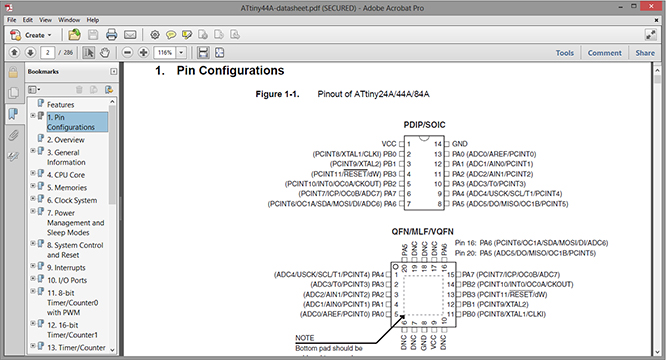Open the zoom level dropdown arrow

coord(181,53)
